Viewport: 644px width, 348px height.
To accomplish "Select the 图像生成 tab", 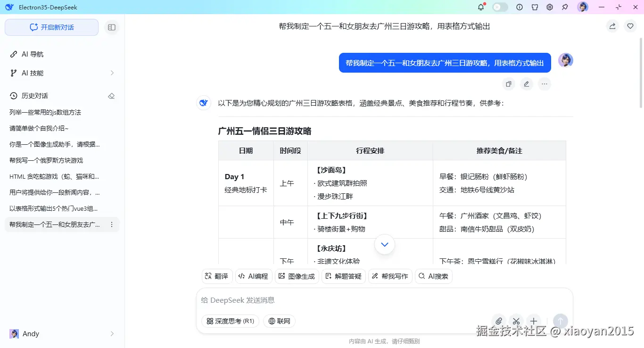I will pos(297,276).
